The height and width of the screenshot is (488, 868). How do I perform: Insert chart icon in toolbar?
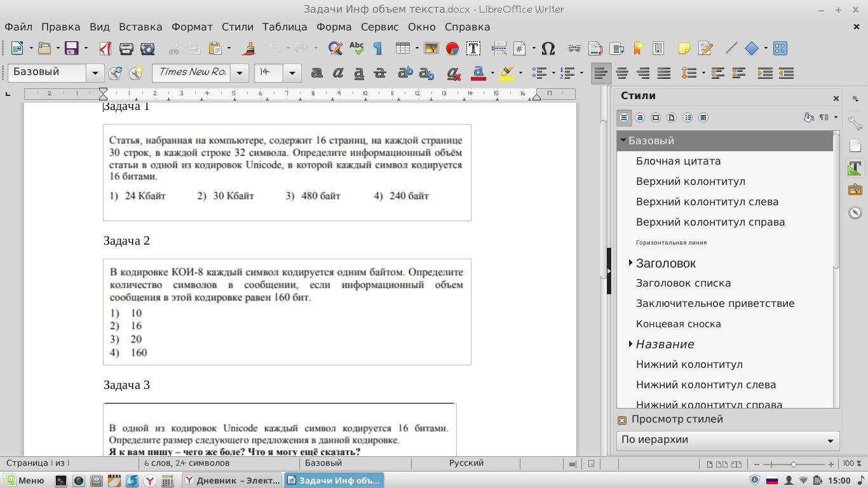[452, 48]
